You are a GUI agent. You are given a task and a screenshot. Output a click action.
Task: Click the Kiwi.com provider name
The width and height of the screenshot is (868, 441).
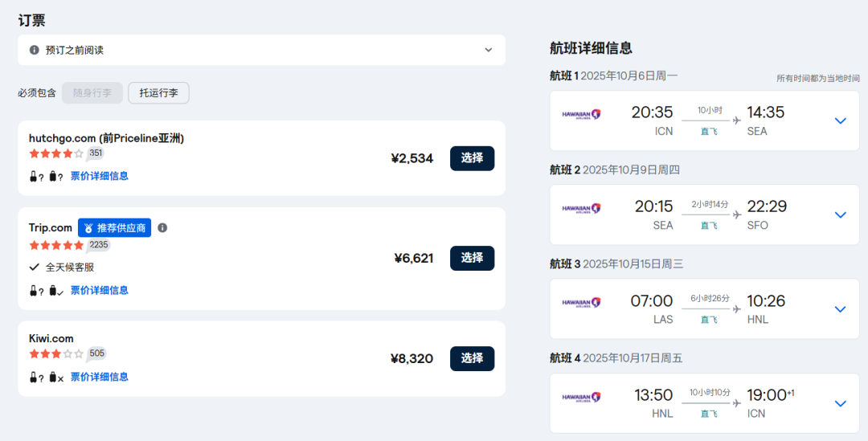click(51, 339)
